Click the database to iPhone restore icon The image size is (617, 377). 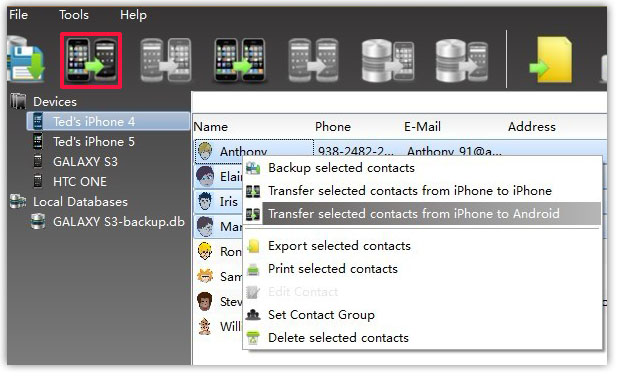(x=388, y=60)
